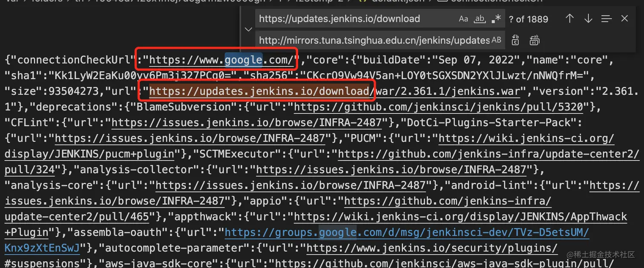This screenshot has width=644, height=268.
Task: Click the Replace single match icon
Action: click(x=515, y=40)
